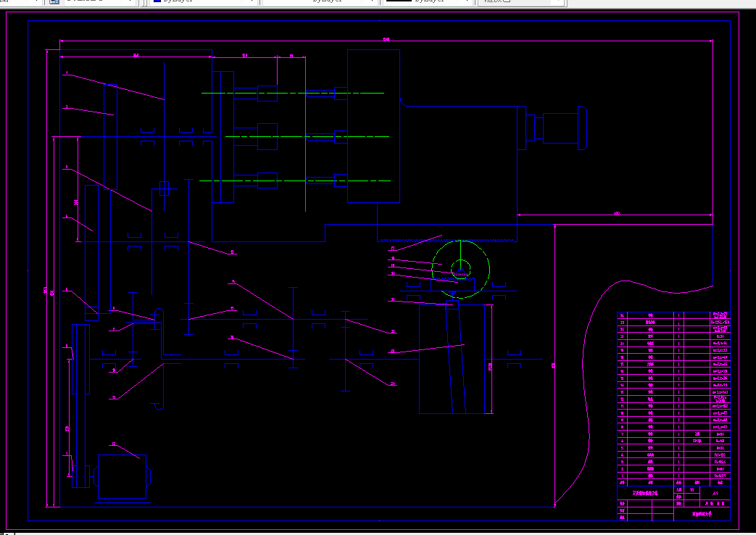
Task: Select leader label 13 in the drawing
Action: tap(233, 252)
